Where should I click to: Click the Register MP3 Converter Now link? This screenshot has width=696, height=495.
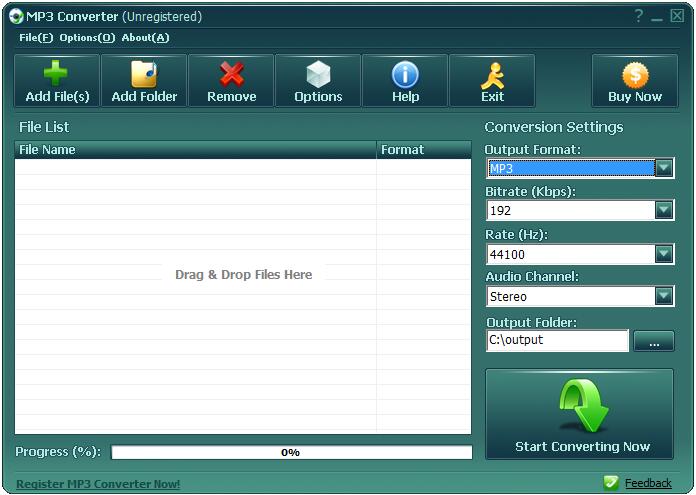[98, 484]
